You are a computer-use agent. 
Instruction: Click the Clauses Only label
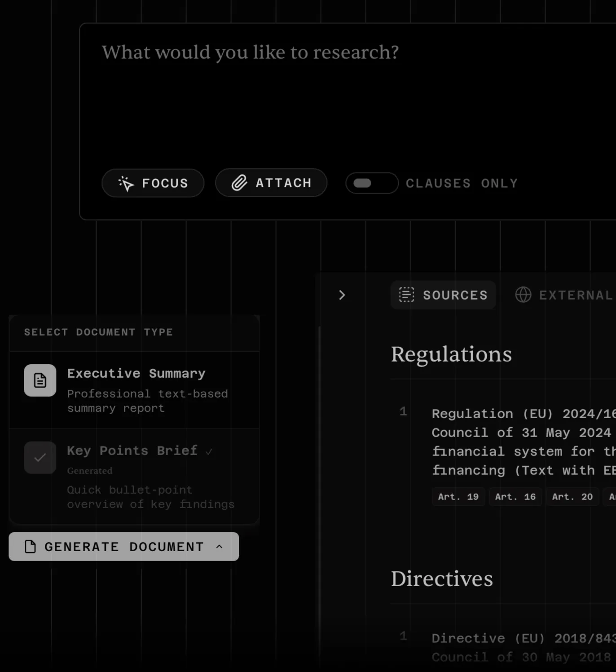point(462,183)
